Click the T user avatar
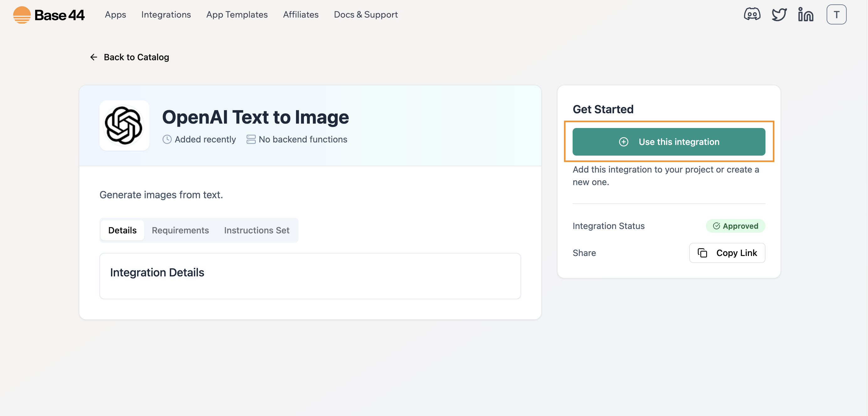Viewport: 868px width, 416px height. [836, 14]
